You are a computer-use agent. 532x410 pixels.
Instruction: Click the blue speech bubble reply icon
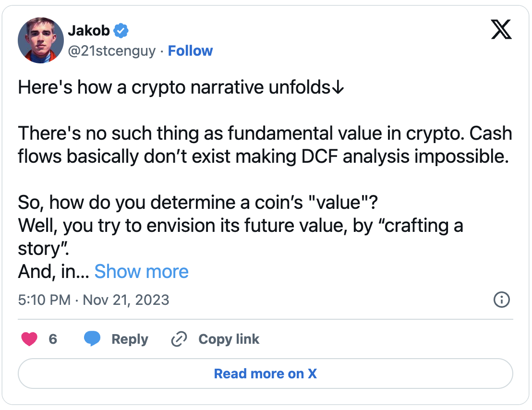92,339
